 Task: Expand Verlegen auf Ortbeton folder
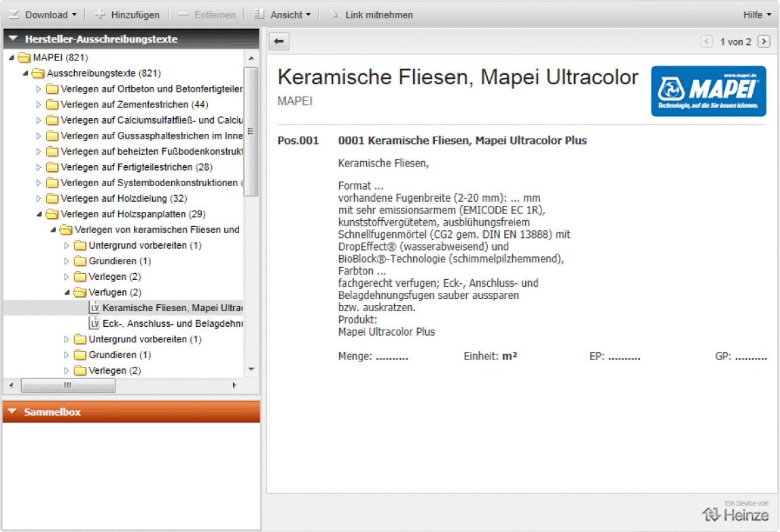click(39, 89)
